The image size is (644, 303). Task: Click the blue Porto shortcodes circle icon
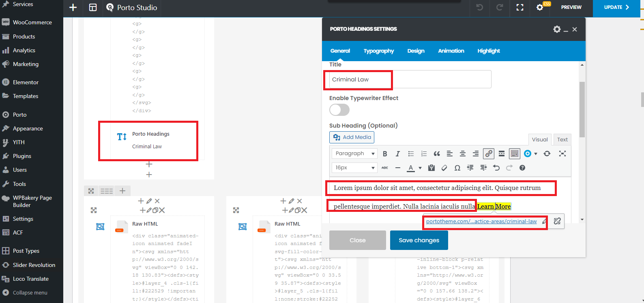(x=528, y=154)
